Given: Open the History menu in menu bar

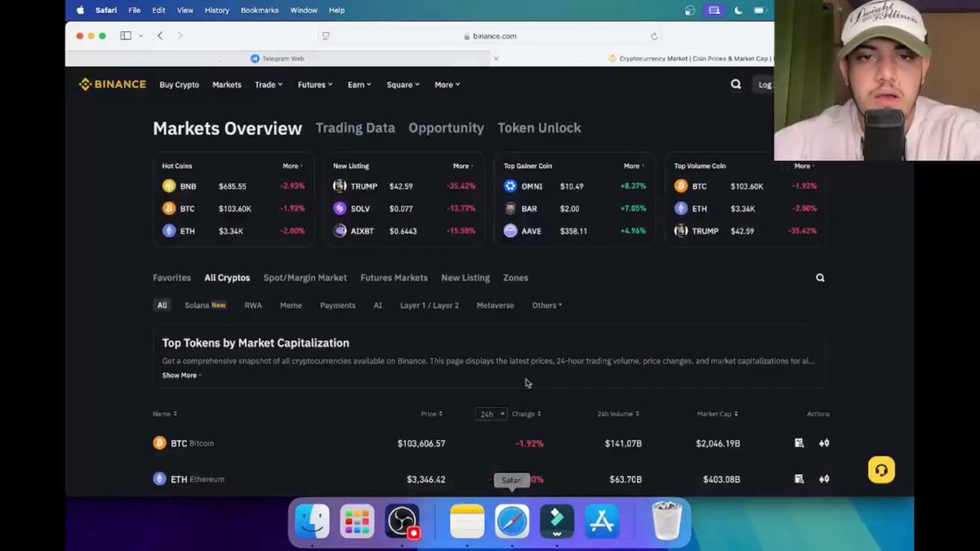Looking at the screenshot, I should [x=216, y=11].
